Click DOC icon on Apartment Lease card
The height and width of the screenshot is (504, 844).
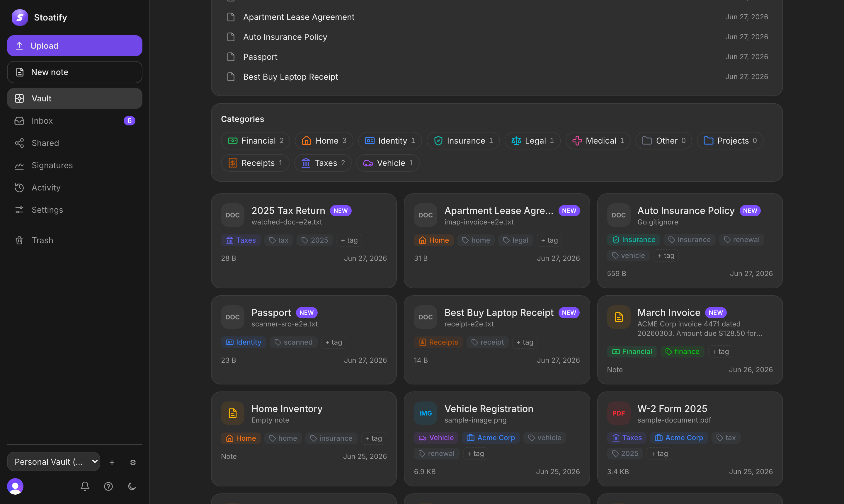[426, 215]
